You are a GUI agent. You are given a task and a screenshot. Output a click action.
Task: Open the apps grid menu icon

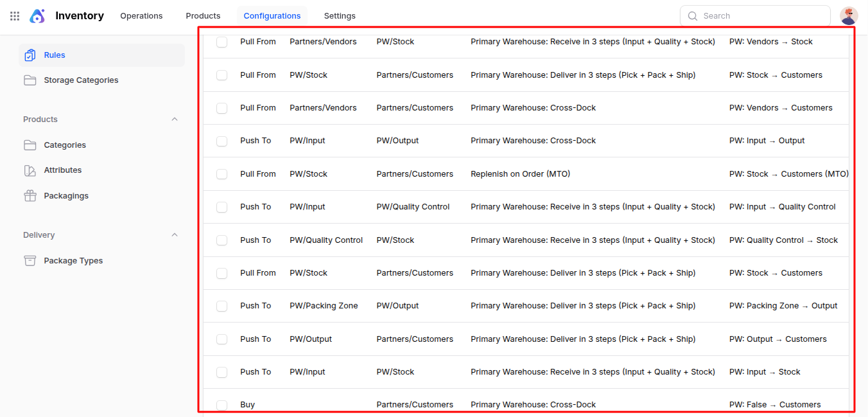(15, 16)
